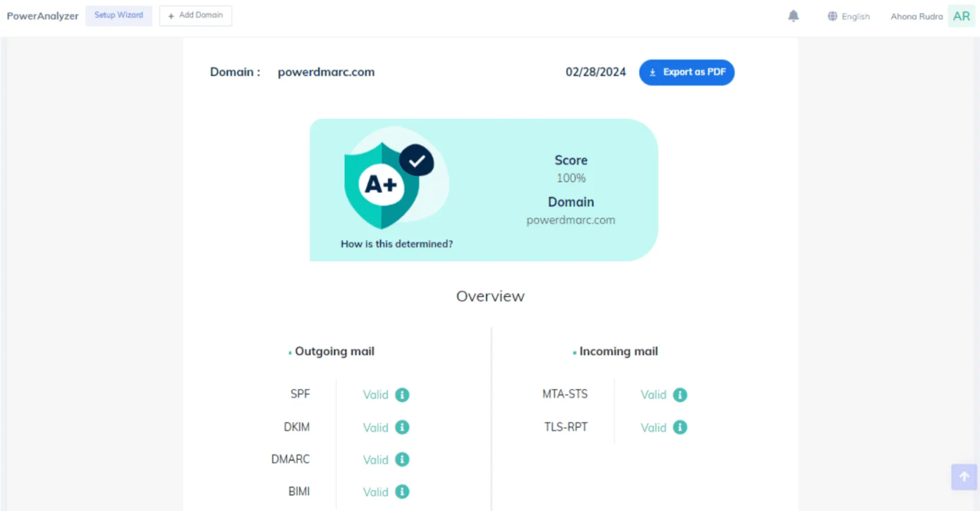This screenshot has height=511, width=980.
Task: Open info icon next to MTA-STS
Action: pos(680,395)
